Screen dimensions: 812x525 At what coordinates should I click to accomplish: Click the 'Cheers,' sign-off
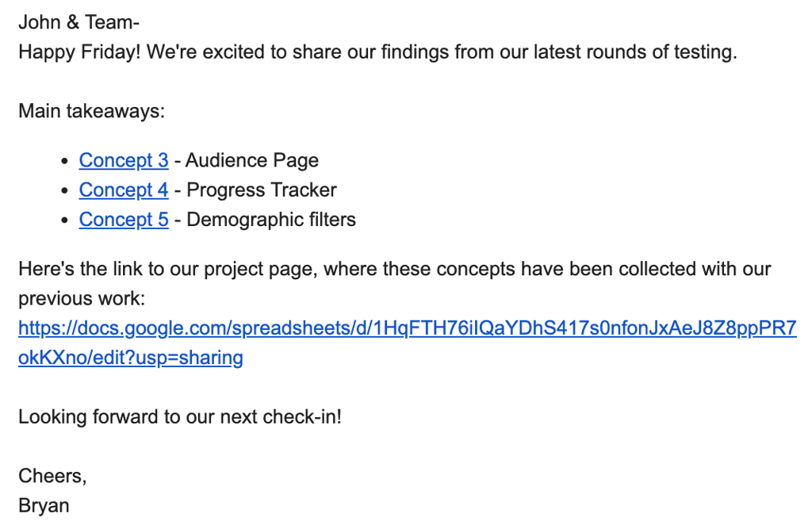click(x=52, y=477)
